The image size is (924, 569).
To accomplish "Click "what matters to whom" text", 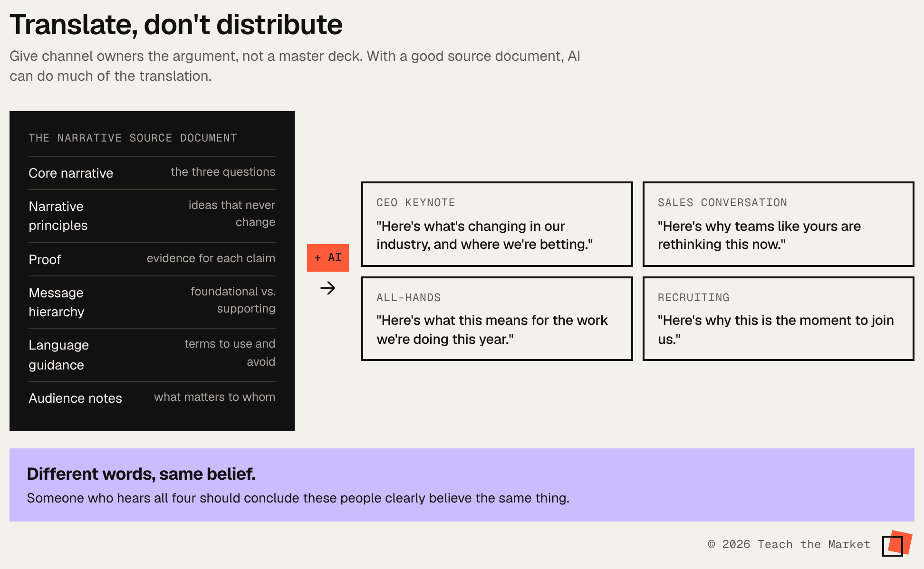I will (x=214, y=397).
